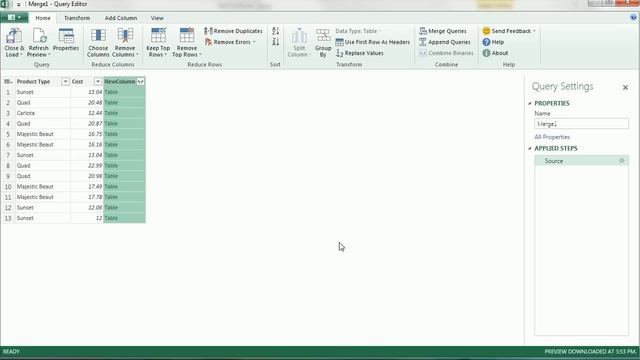Click the Group By icon
The image size is (640, 360).
[x=323, y=36]
